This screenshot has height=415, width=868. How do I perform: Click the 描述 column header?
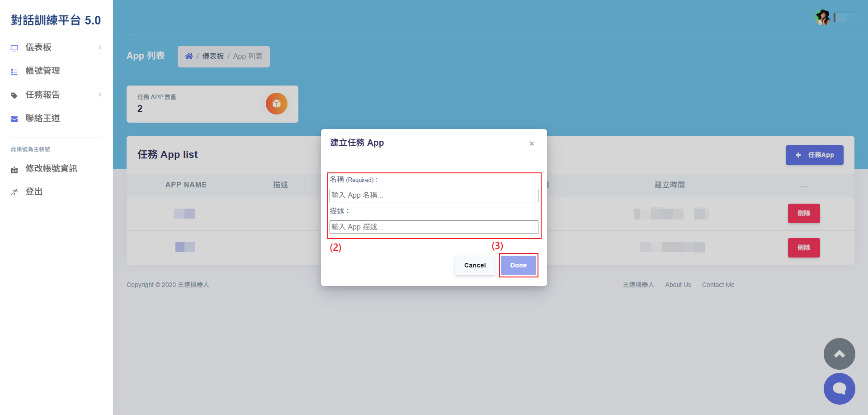[x=280, y=185]
